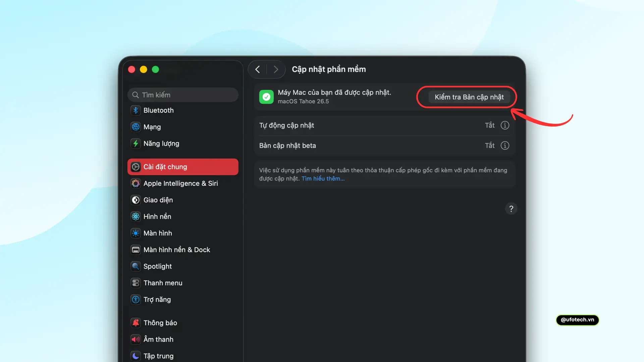Focus the Tìm kiếm search field
The image size is (644, 362).
click(x=183, y=95)
